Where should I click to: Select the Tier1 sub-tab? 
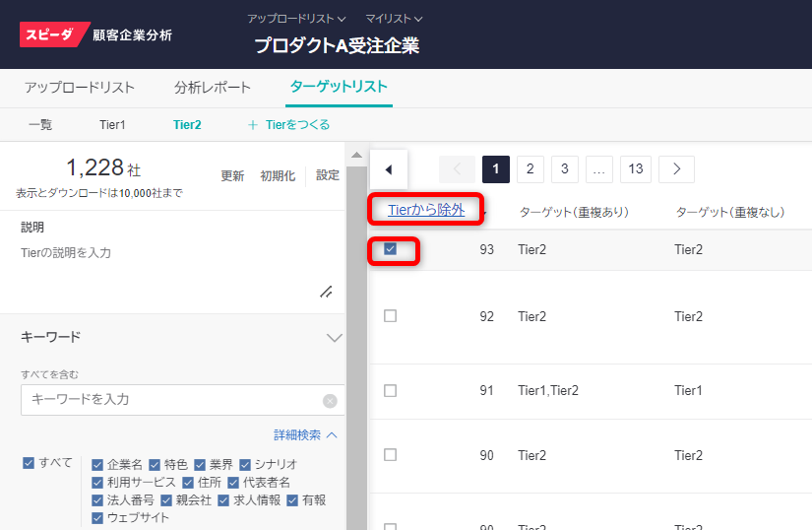[112, 125]
